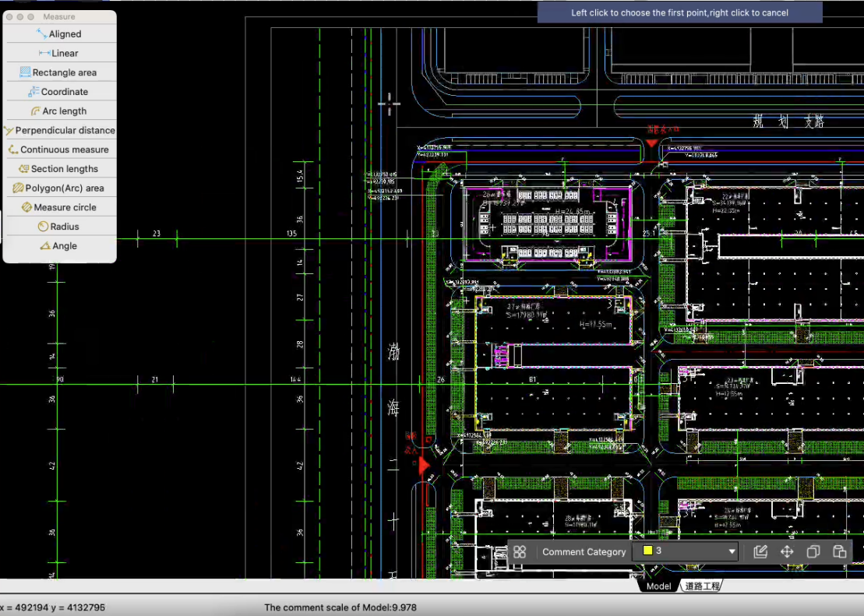Click the edit comment pencil icon
864x616 pixels.
[761, 551]
